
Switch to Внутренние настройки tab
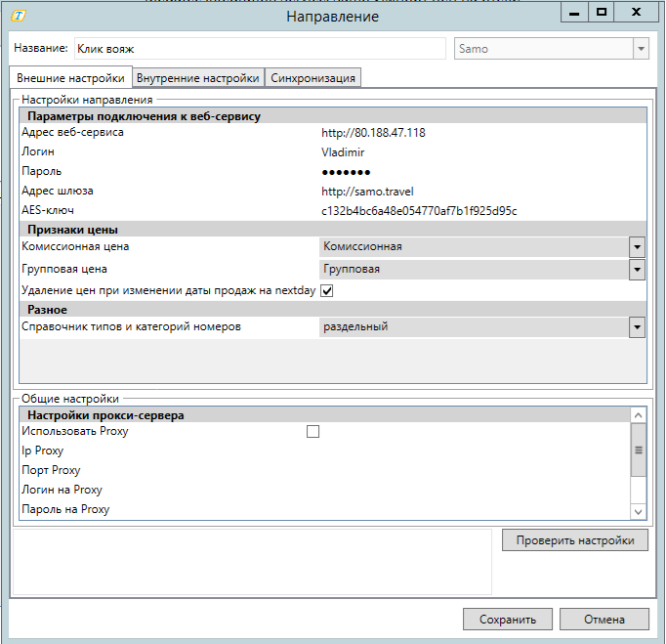click(198, 78)
